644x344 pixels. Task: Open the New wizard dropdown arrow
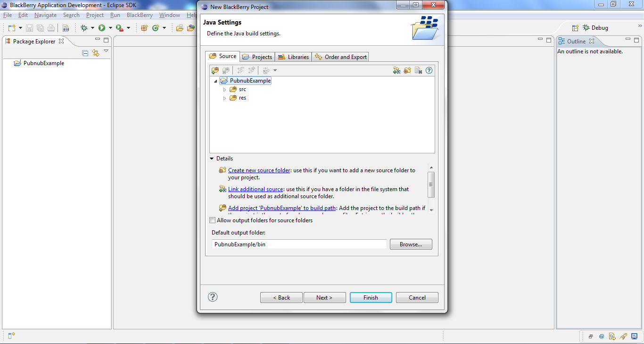pos(20,28)
